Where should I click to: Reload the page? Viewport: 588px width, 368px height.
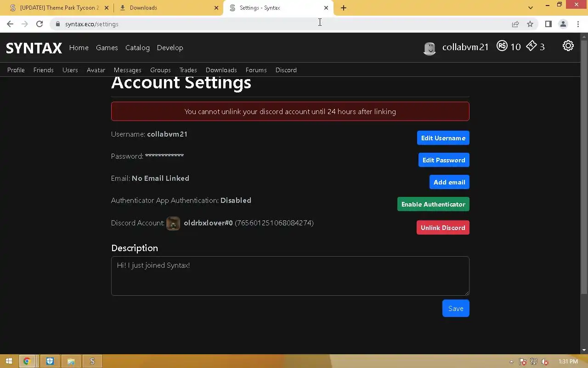pos(40,24)
